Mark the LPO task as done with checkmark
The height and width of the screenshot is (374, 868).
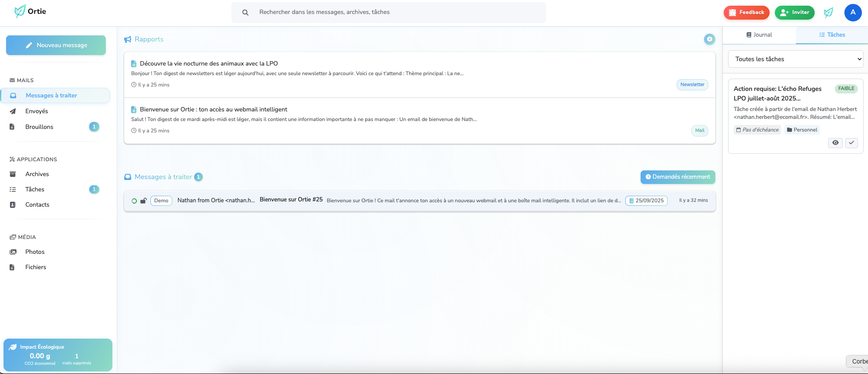pyautogui.click(x=851, y=143)
